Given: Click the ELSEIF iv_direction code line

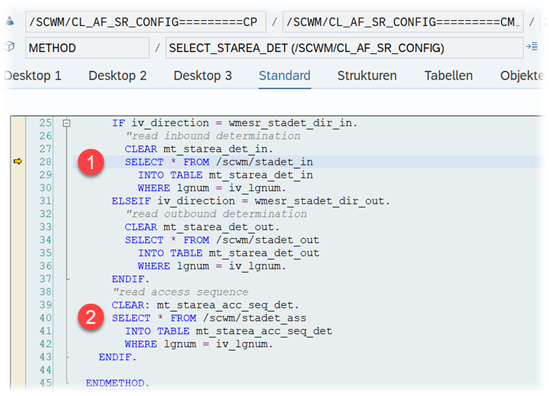Looking at the screenshot, I should (251, 201).
